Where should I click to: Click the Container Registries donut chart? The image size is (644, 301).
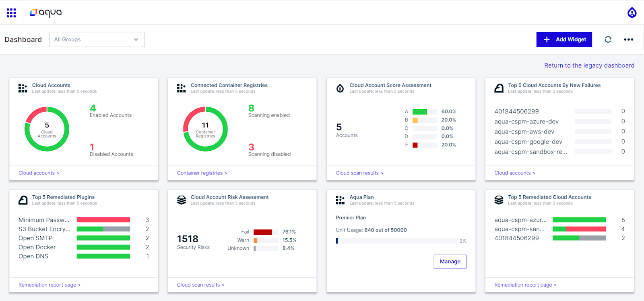click(x=205, y=129)
